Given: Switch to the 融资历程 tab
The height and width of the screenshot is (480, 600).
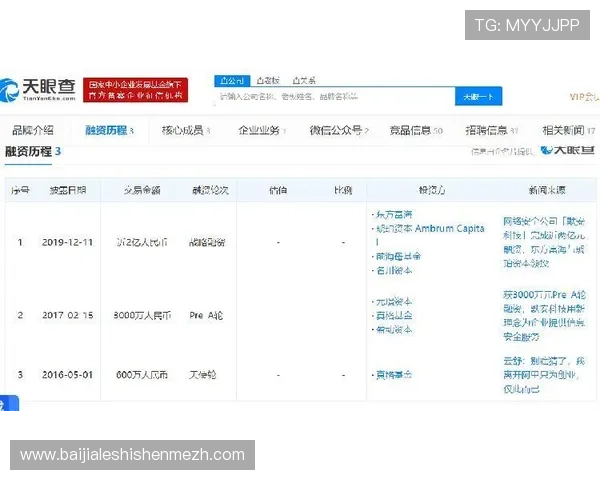Looking at the screenshot, I should pyautogui.click(x=109, y=131).
